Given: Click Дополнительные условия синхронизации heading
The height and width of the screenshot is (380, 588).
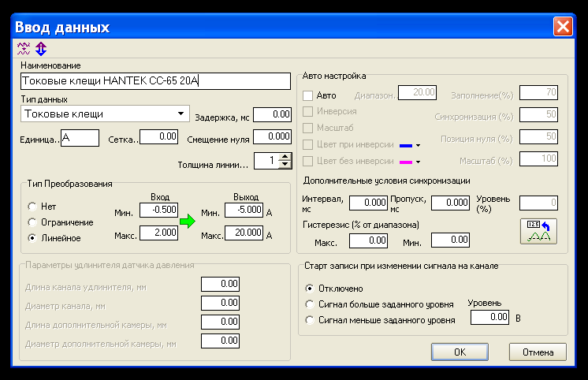Looking at the screenshot, I should [387, 181].
